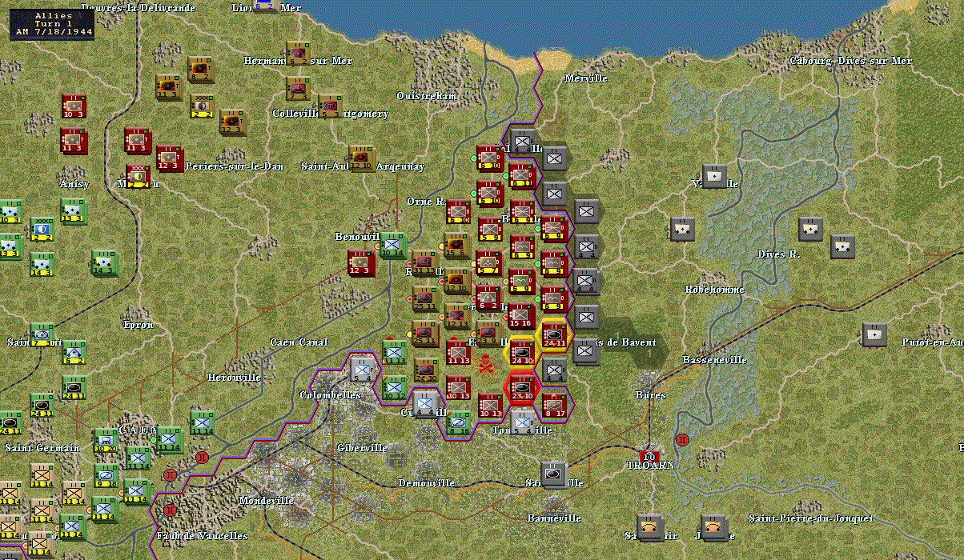Select grey armor unit at Sannerville
The height and width of the screenshot is (560, 964).
click(553, 474)
